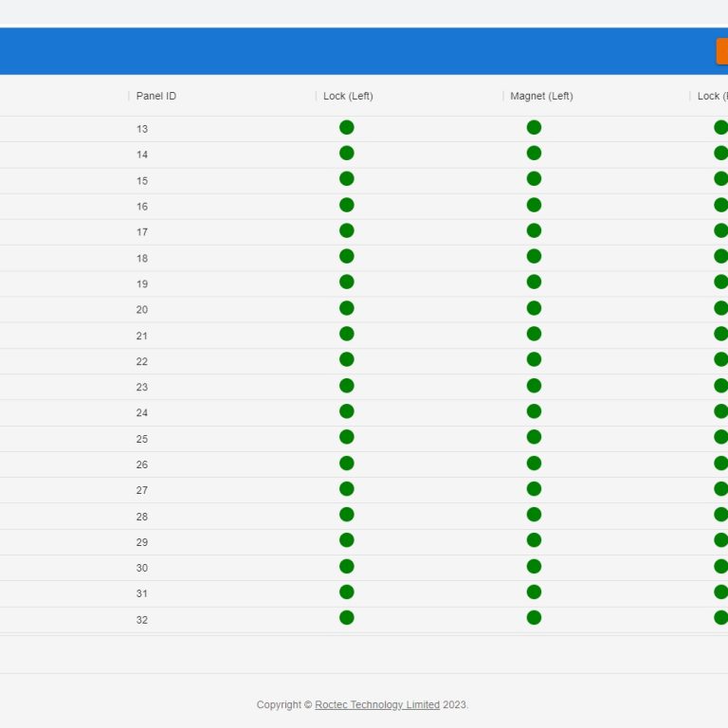
Task: Click the Lock (Left) green dot for panel 28
Action: (346, 515)
